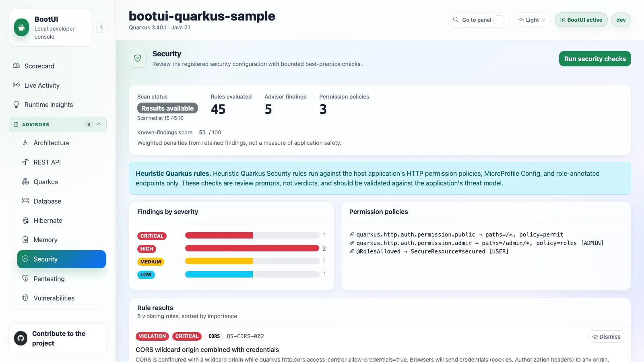The height and width of the screenshot is (362, 644).
Task: Click the Live Activity broadcast icon
Action: 16,85
